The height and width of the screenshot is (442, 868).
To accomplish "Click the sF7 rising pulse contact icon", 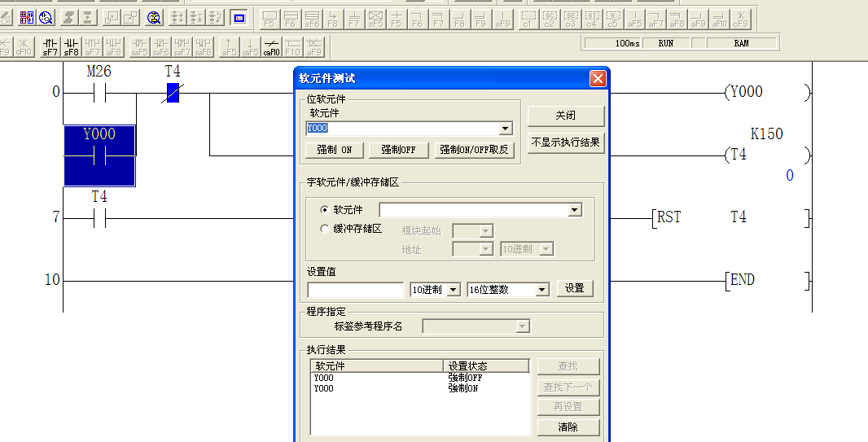I will (50, 45).
